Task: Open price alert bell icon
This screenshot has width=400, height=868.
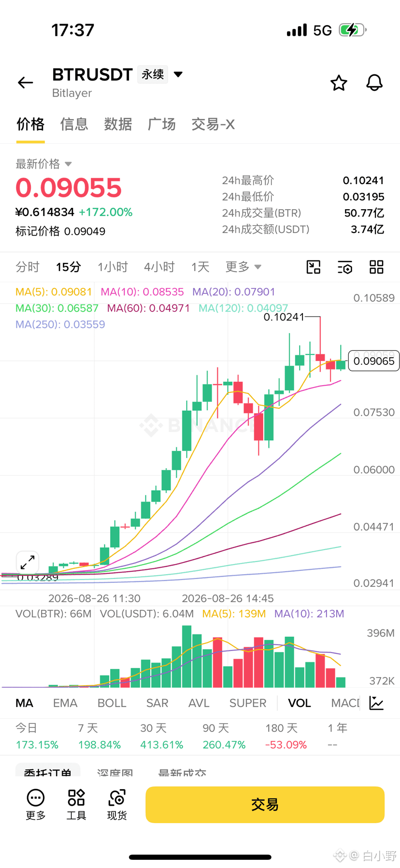Action: coord(374,83)
